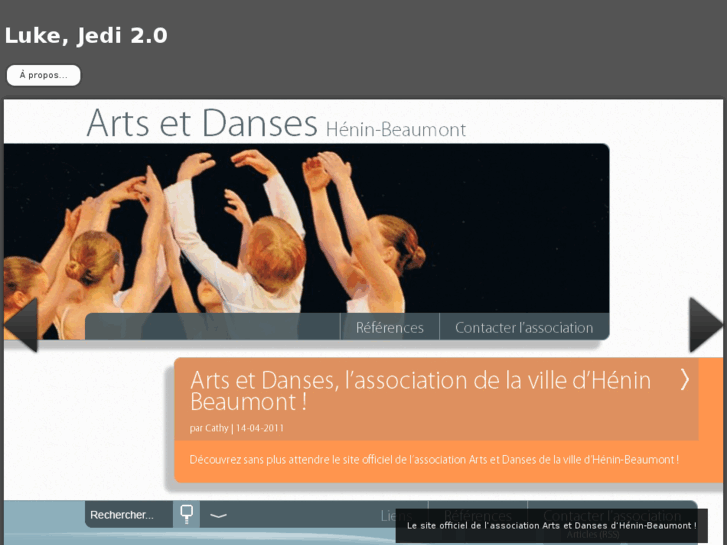This screenshot has width=727, height=545.
Task: Click the Hénin-Beaumont subtitle text
Action: click(396, 130)
